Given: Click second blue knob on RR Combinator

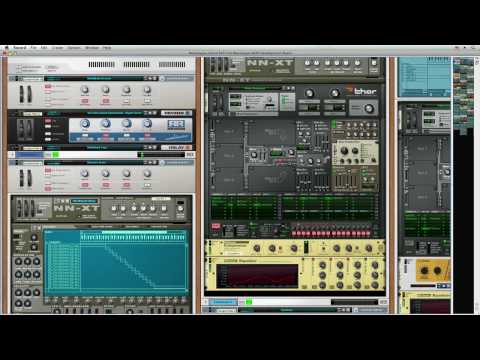Looking at the screenshot, I should pyautogui.click(x=106, y=124).
